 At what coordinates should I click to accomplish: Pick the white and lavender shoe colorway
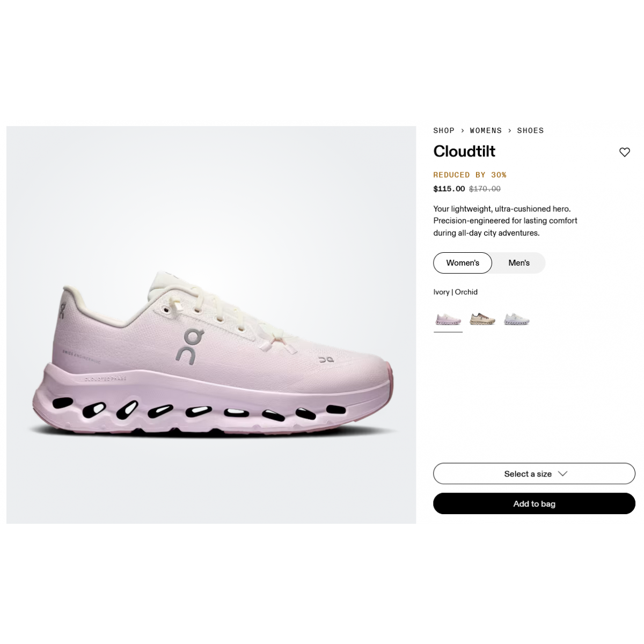517,320
